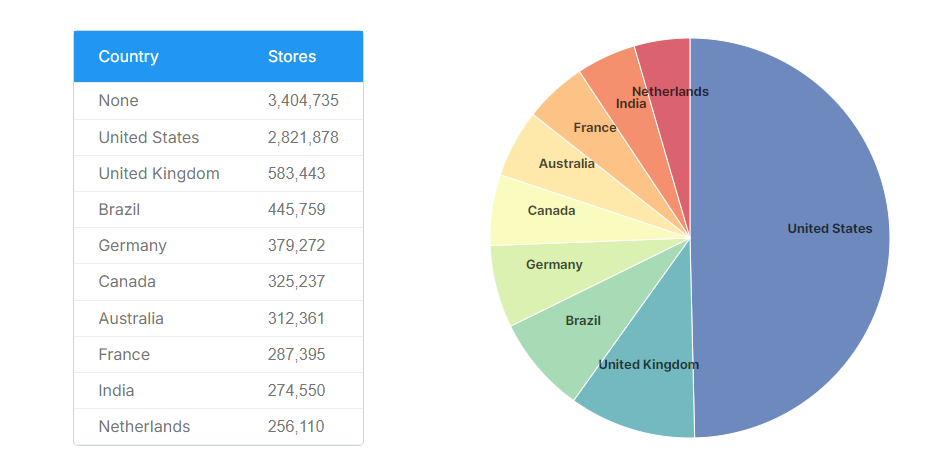This screenshot has width=933, height=473.
Task: Click the Brazil pie slice label
Action: [583, 321]
